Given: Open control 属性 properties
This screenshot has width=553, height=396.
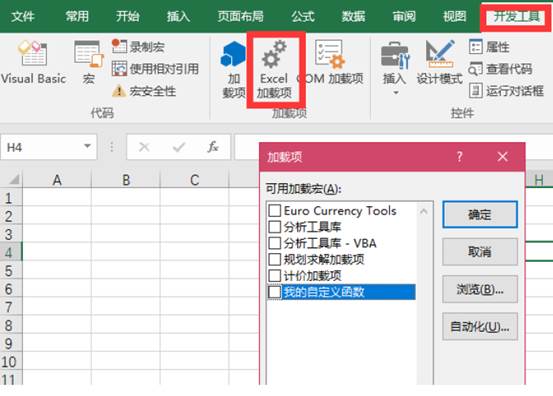Looking at the screenshot, I should coord(489,47).
